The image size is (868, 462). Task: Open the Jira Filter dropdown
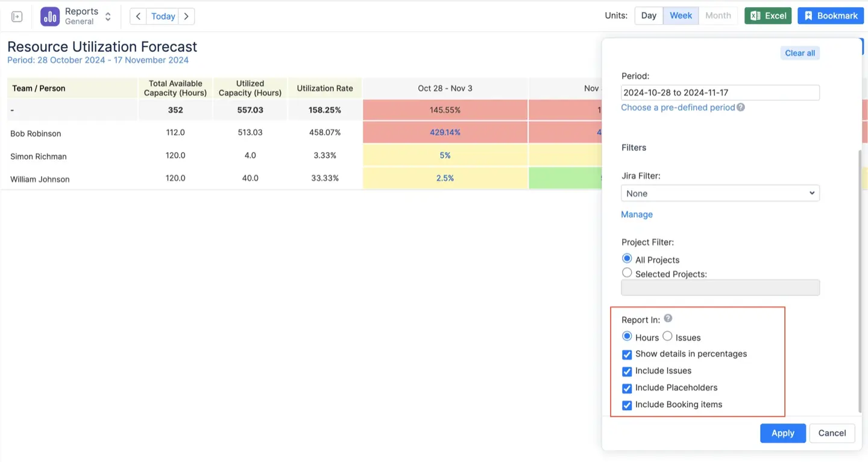(x=720, y=193)
